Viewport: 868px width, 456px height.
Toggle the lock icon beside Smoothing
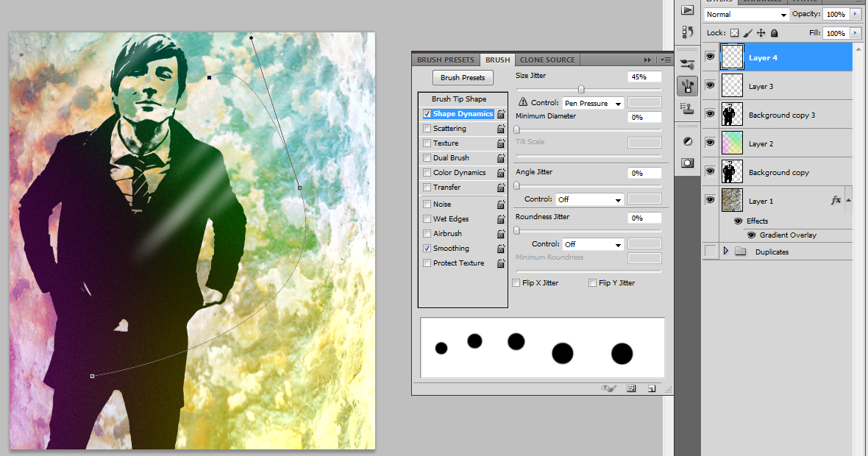click(501, 249)
